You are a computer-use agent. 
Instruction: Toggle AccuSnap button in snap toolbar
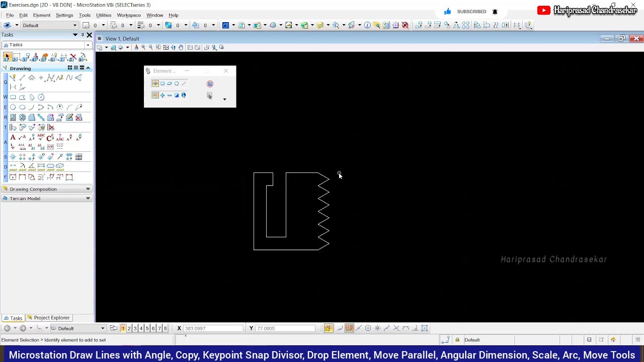(x=328, y=328)
